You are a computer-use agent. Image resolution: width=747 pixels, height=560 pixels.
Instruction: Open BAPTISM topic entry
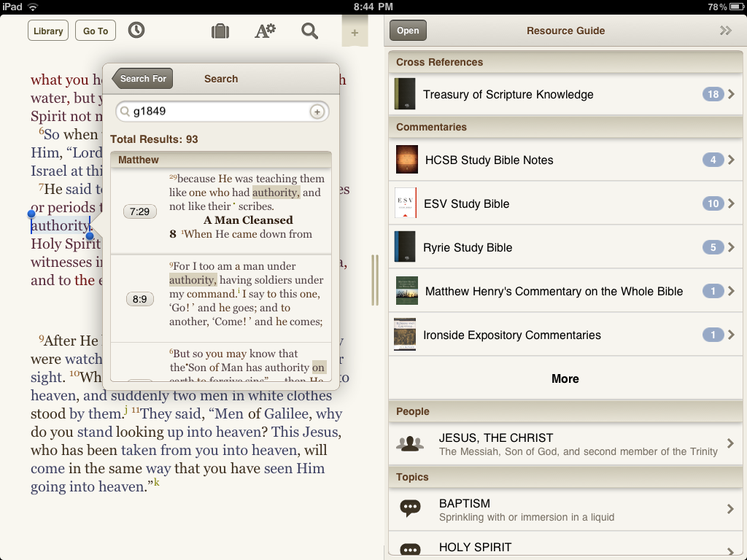click(565, 510)
